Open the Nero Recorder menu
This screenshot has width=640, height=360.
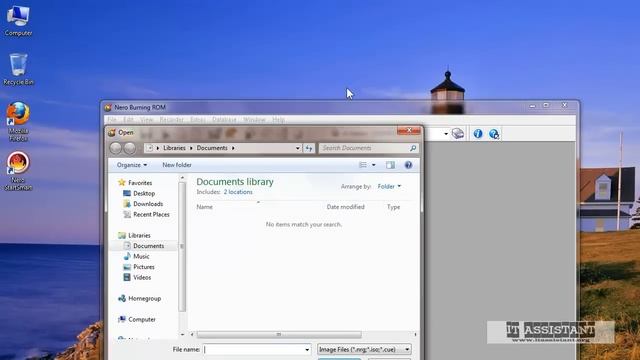(x=171, y=120)
